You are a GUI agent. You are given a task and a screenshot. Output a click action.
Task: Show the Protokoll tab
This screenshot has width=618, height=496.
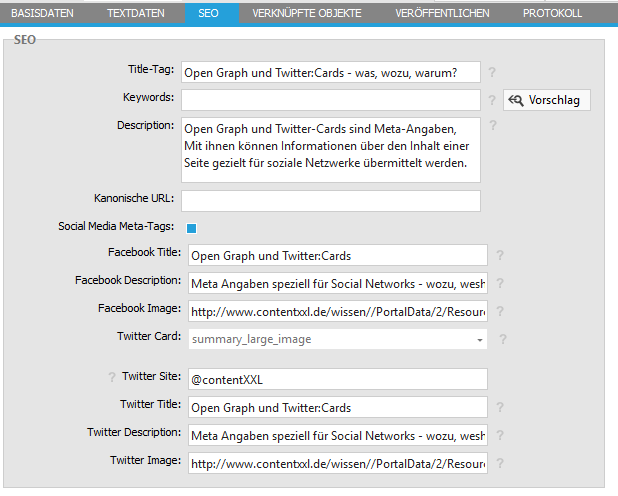(x=552, y=13)
